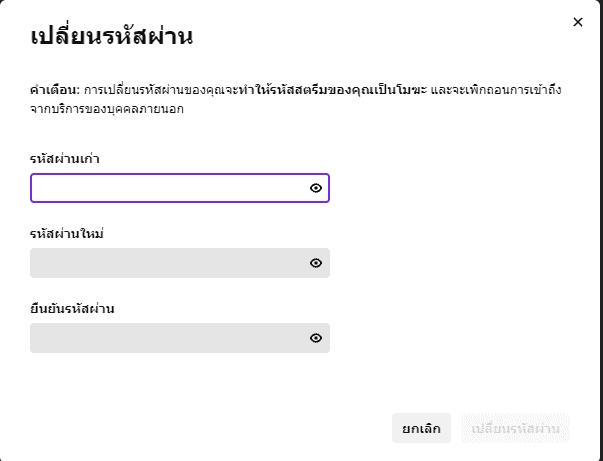Close the change password dialog with X
The width and height of the screenshot is (603, 461).
coord(577,22)
